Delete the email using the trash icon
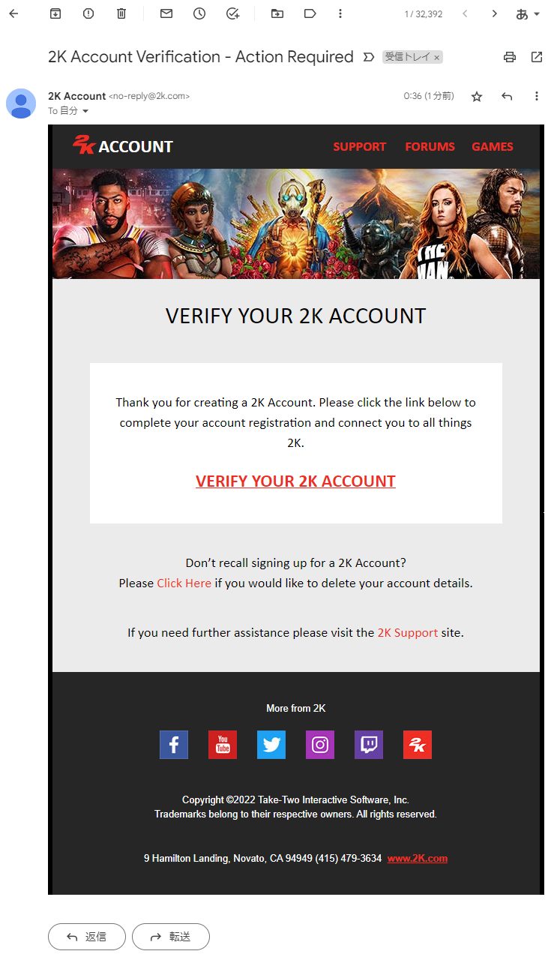This screenshot has width=560, height=960. tap(121, 13)
